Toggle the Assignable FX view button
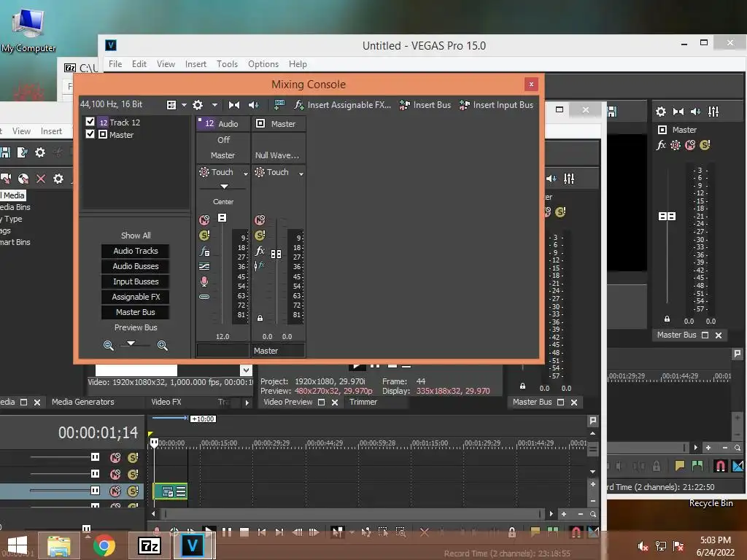The width and height of the screenshot is (747, 560). 135,297
